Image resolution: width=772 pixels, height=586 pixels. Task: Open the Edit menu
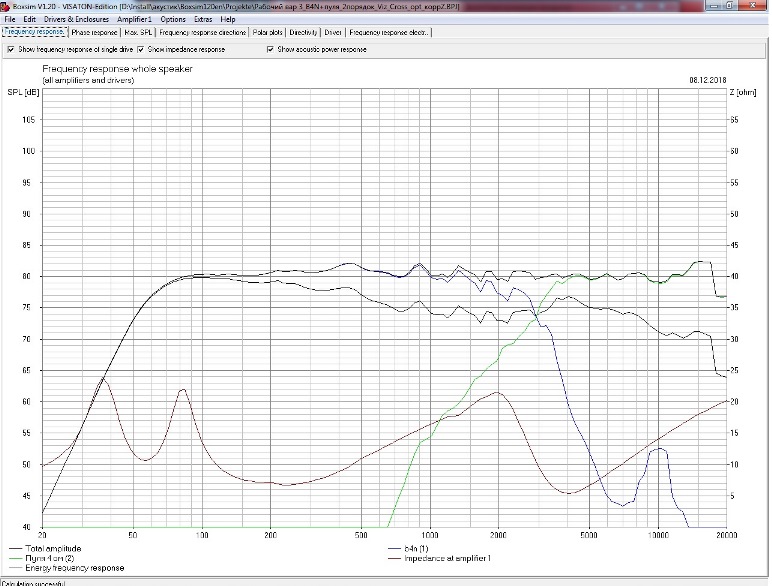coord(29,19)
